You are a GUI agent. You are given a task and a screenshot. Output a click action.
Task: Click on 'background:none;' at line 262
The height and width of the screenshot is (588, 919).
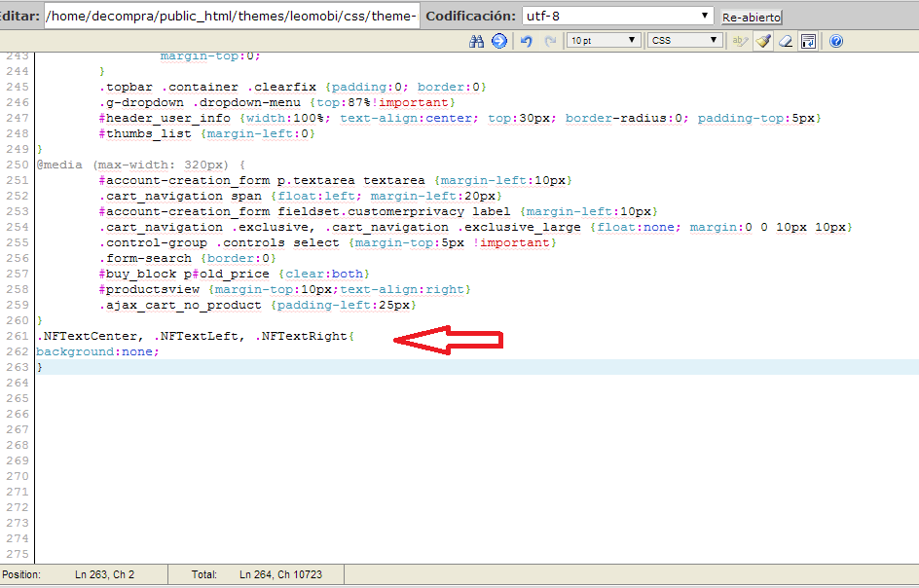coord(97,351)
